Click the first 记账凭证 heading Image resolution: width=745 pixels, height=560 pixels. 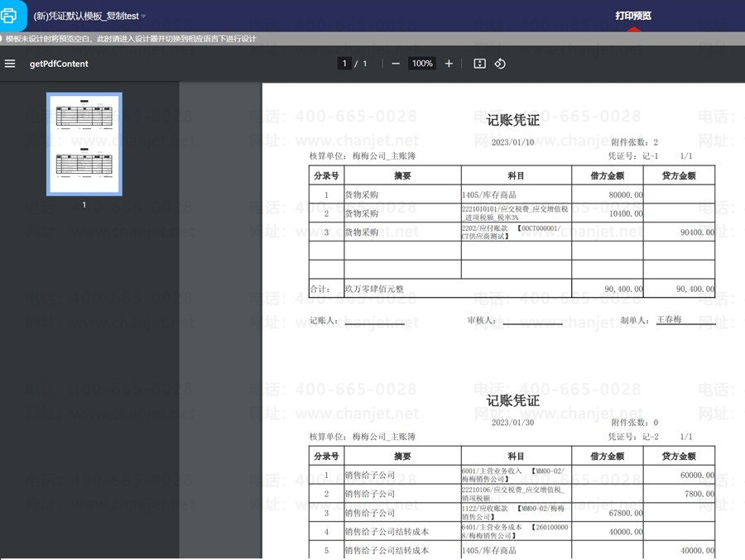click(512, 121)
